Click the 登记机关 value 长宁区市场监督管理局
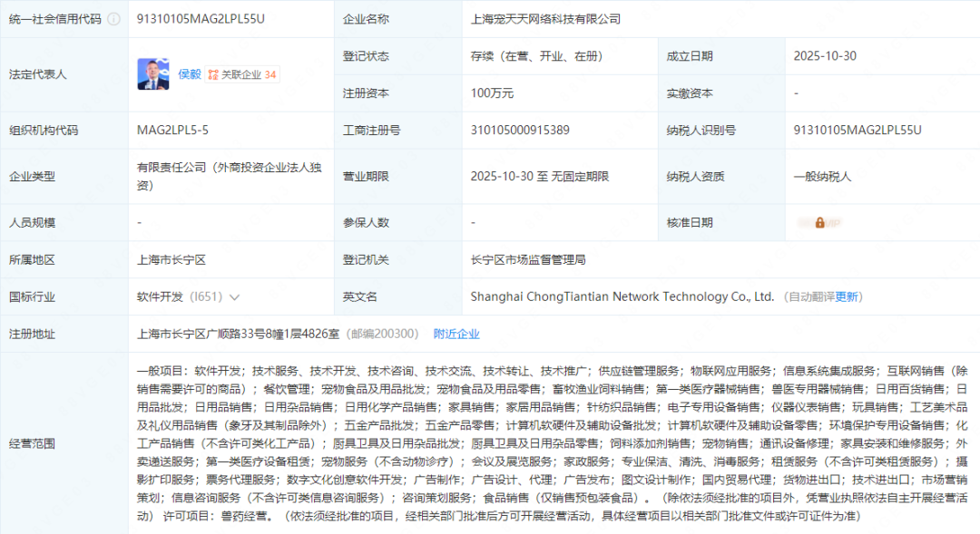The width and height of the screenshot is (980, 534). (528, 260)
